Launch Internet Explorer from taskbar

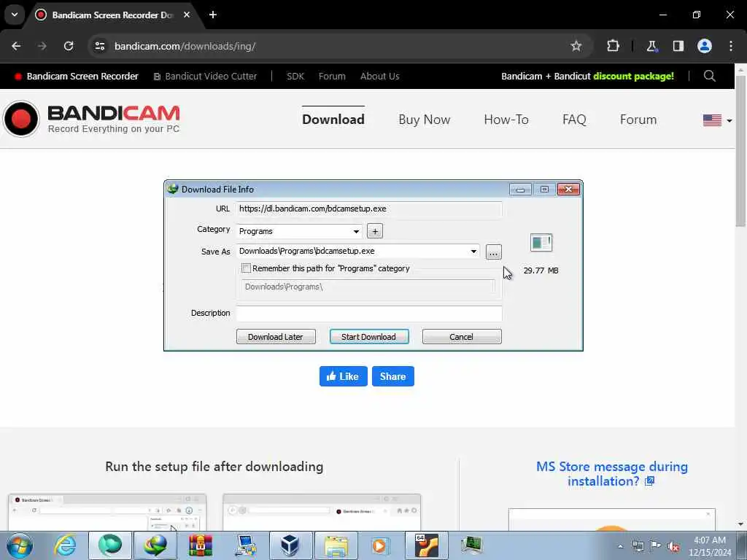[65, 545]
